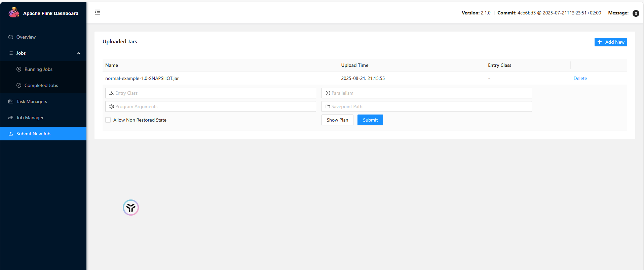Focus the Savepoint Path input field
644x270 pixels.
[430, 106]
